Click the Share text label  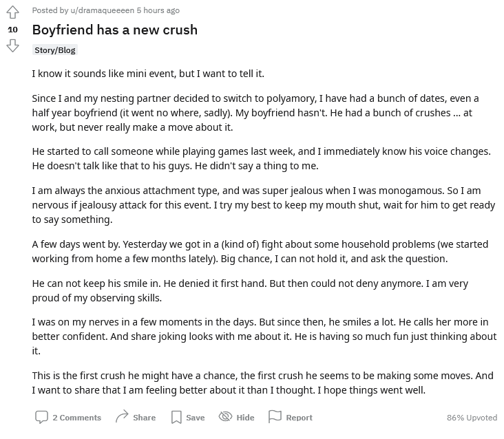click(145, 418)
